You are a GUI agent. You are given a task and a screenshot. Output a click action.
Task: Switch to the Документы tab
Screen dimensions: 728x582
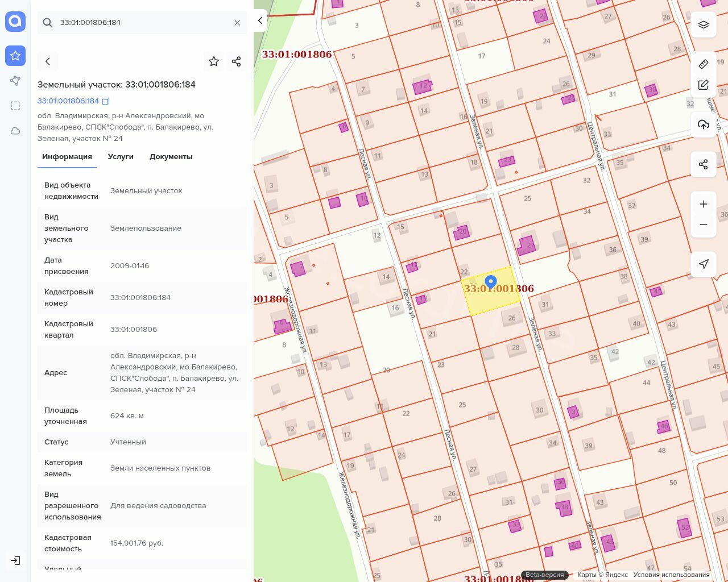point(171,157)
